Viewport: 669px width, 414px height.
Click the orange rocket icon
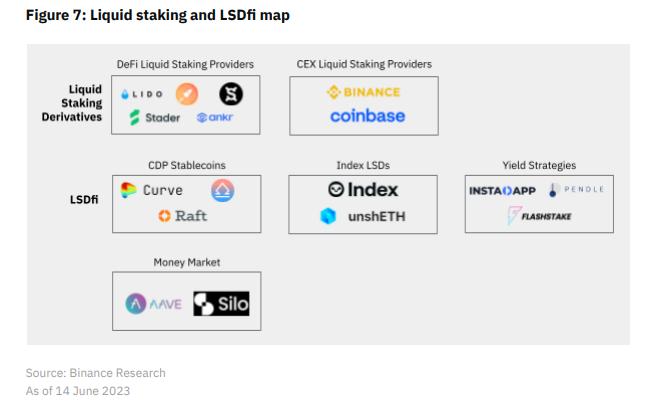tap(187, 94)
